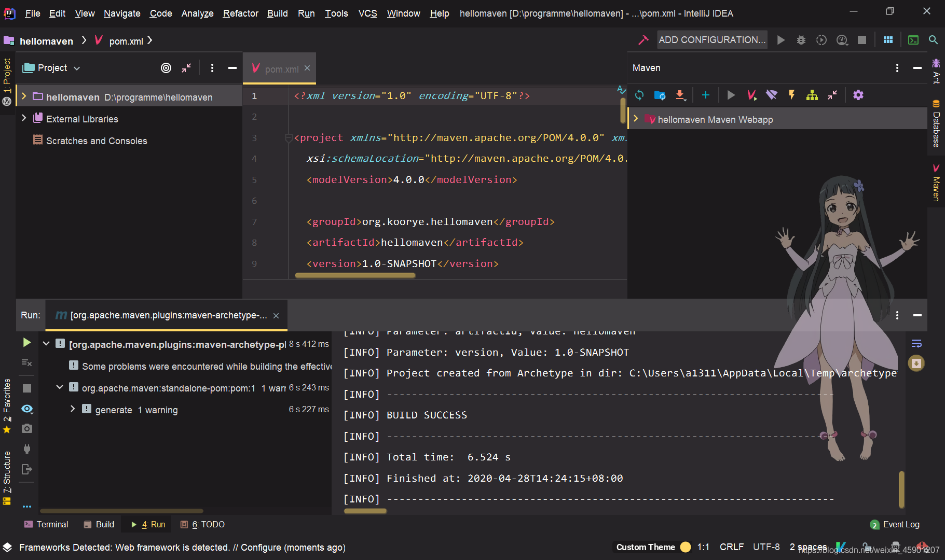
Task: Generate sources and update folders in Maven
Action: pyautogui.click(x=660, y=95)
